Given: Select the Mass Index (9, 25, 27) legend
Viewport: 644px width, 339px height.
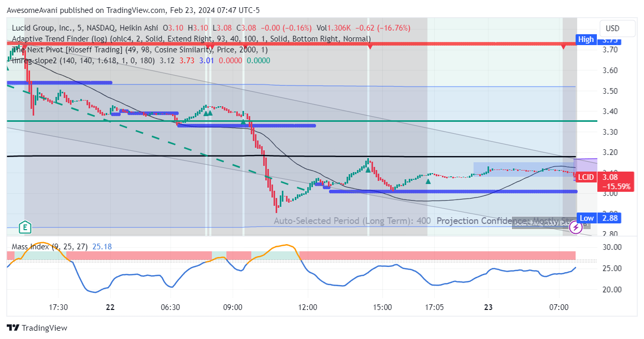Looking at the screenshot, I should [50, 247].
